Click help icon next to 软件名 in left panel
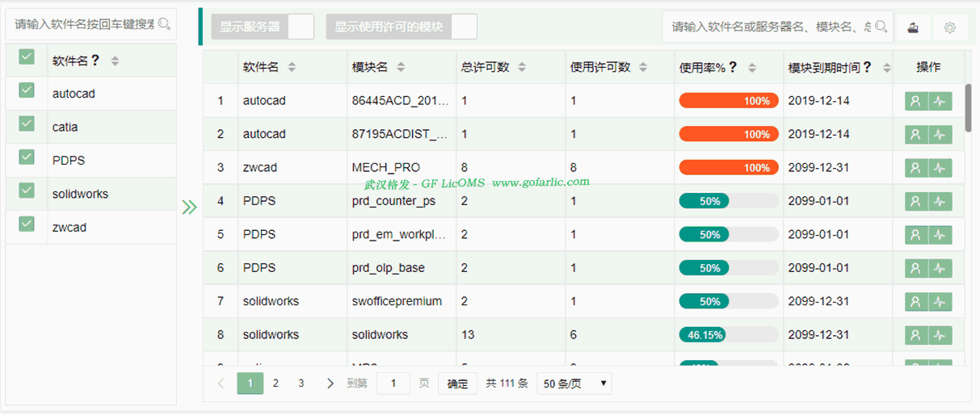980x415 pixels. (x=95, y=61)
